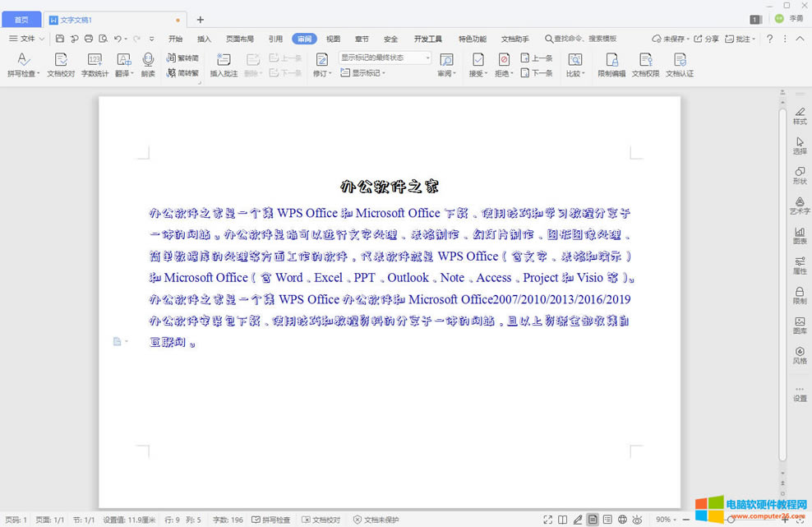Run 文档认证 document authentication
This screenshot has width=812, height=527.
681,66
